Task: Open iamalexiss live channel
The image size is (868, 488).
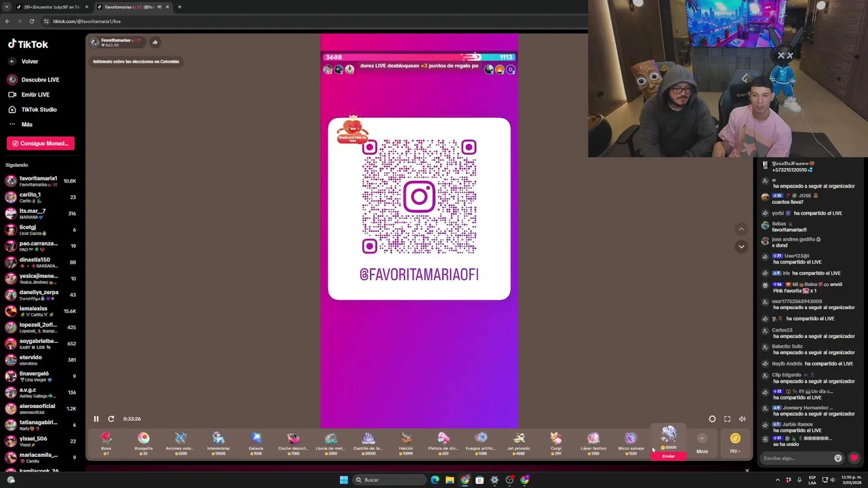Action: (41, 311)
